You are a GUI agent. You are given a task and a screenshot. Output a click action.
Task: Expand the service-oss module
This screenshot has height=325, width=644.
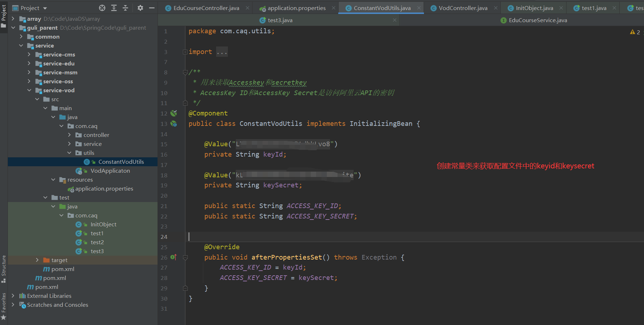pos(29,81)
